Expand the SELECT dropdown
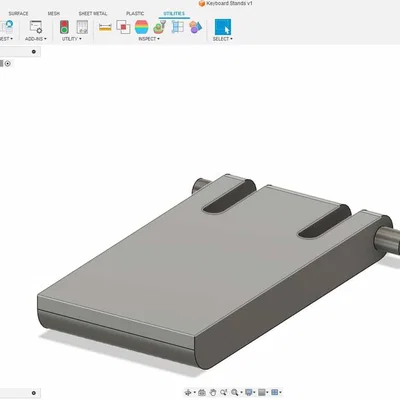Viewport: 400px width, 400px height. [223, 39]
